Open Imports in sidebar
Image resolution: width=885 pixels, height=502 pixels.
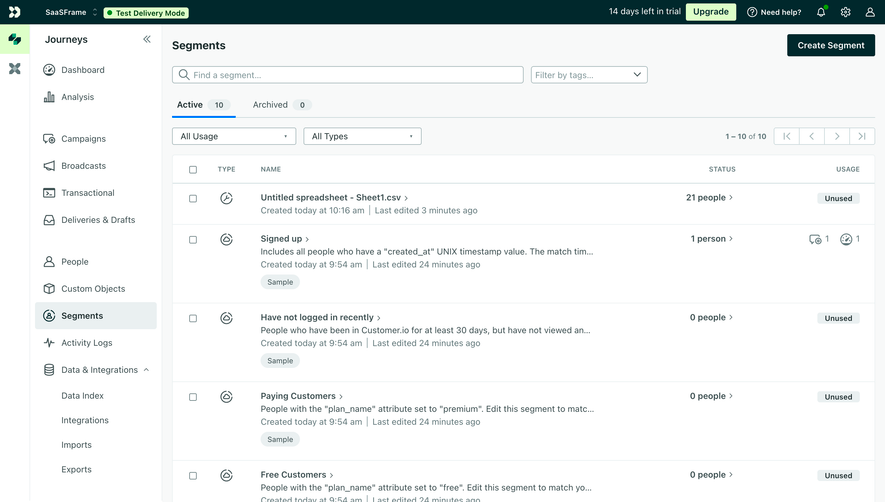click(x=76, y=445)
